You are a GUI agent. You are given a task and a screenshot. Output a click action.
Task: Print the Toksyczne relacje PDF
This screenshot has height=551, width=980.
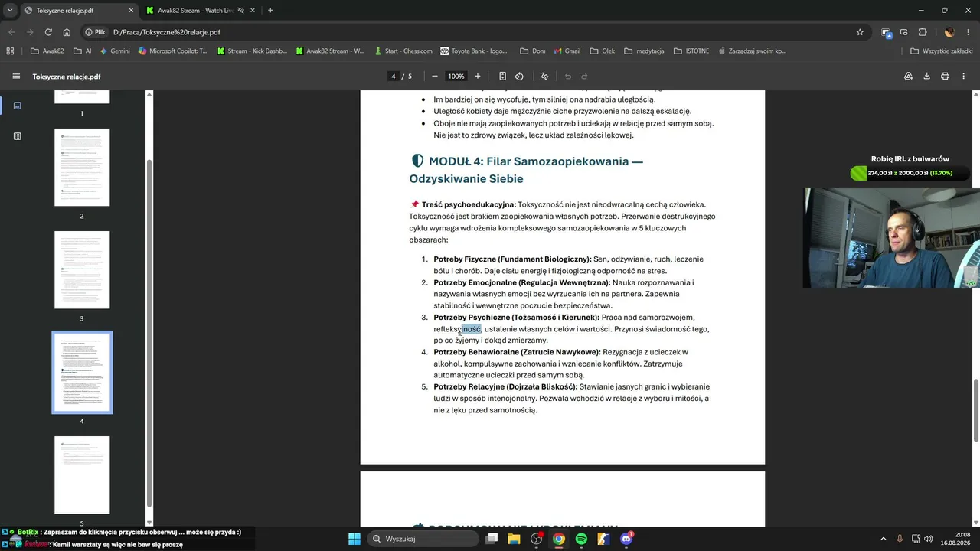tap(945, 77)
